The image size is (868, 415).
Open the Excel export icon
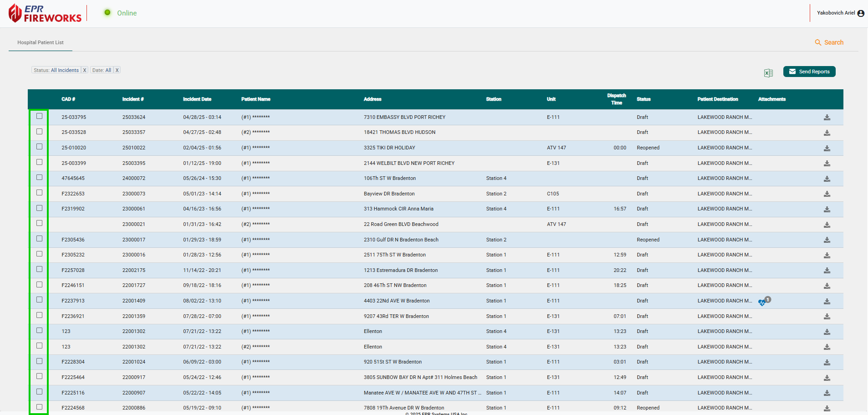[768, 73]
